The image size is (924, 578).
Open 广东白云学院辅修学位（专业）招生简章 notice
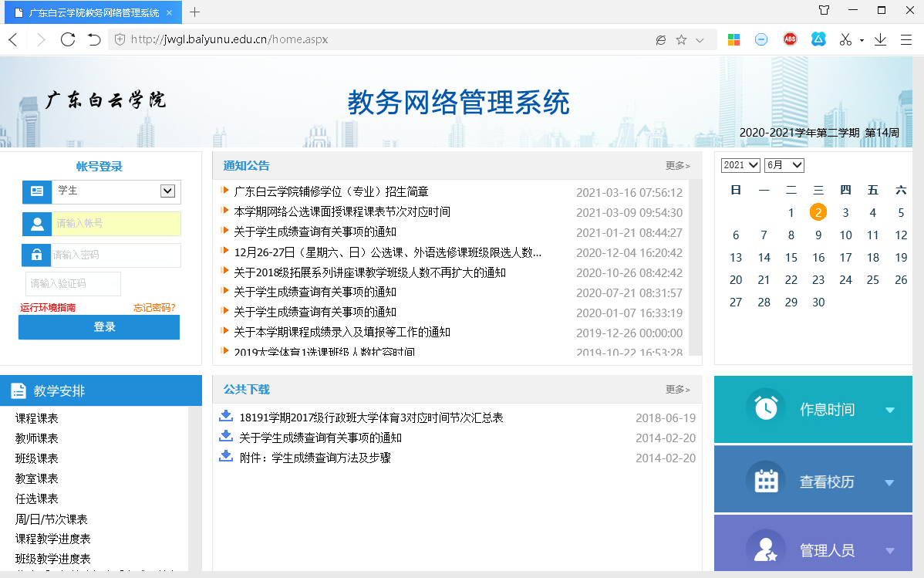tap(331, 191)
